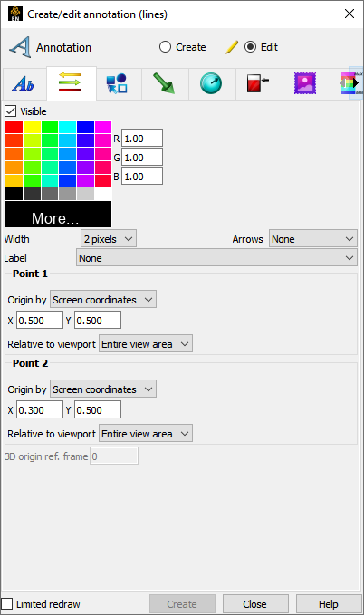364x615 pixels.
Task: Pick the yellow swatch in top row
Action: pos(33,128)
